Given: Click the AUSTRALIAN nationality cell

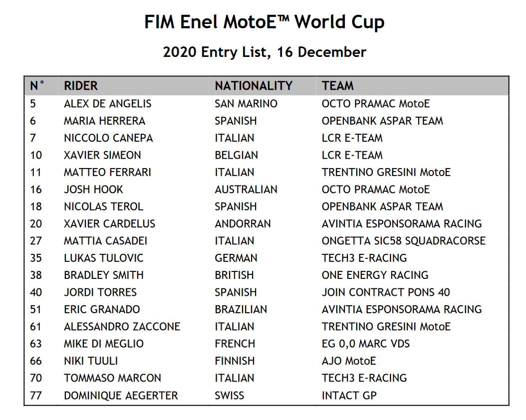Looking at the screenshot, I should click(x=246, y=190).
